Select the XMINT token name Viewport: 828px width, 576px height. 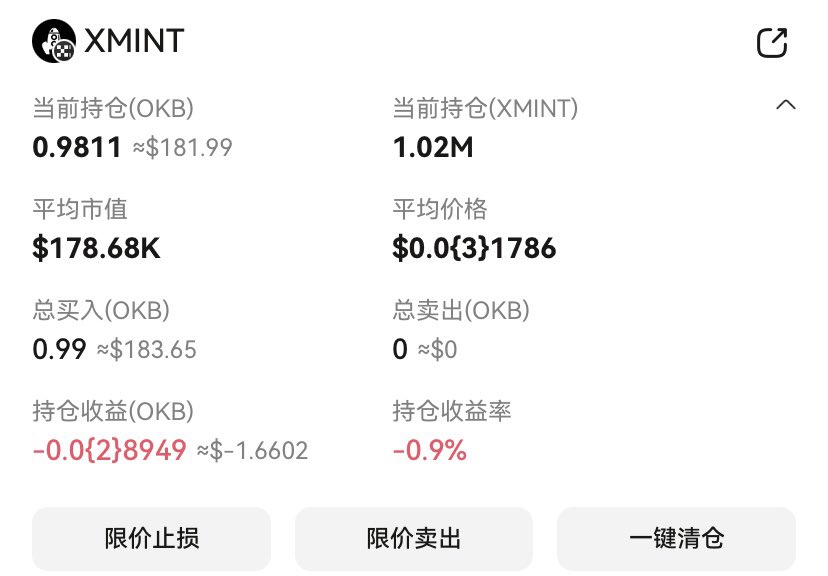click(134, 41)
